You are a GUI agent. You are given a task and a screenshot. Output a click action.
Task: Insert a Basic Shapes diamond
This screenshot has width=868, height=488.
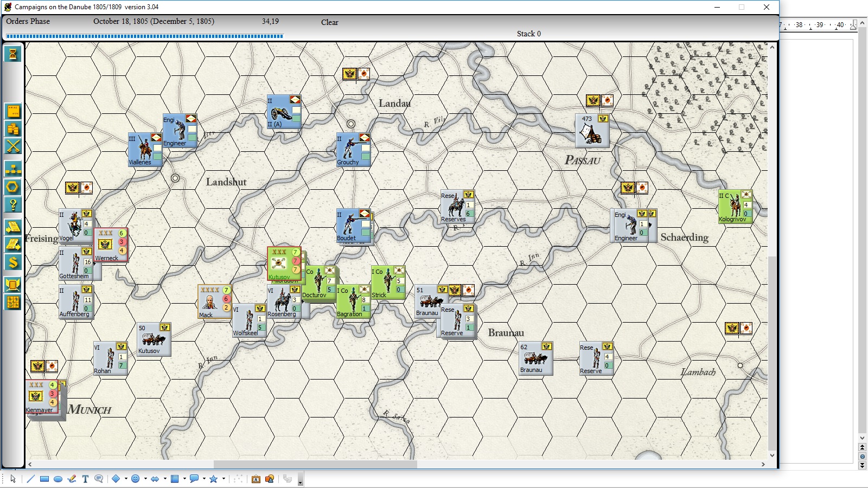(116, 479)
